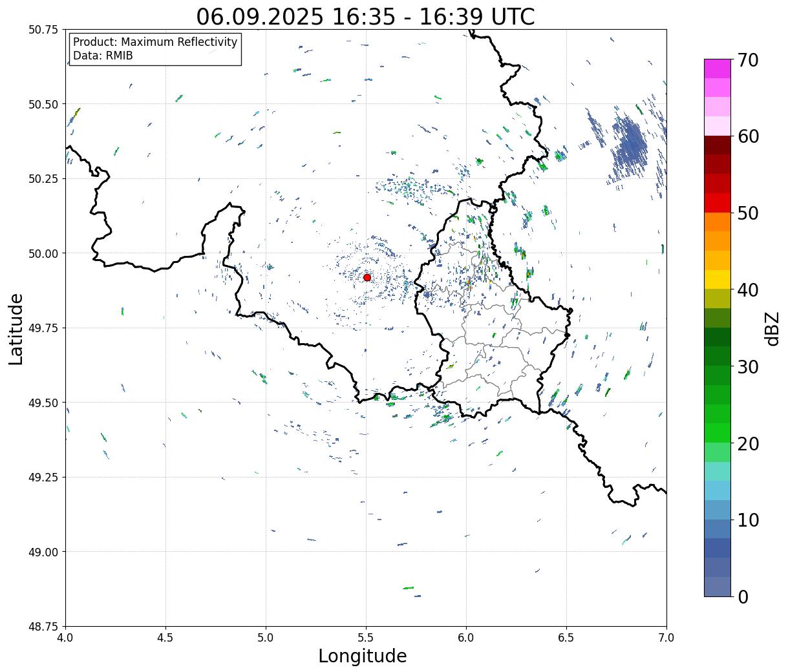Click the latitude tick label '50.75'

click(x=43, y=30)
